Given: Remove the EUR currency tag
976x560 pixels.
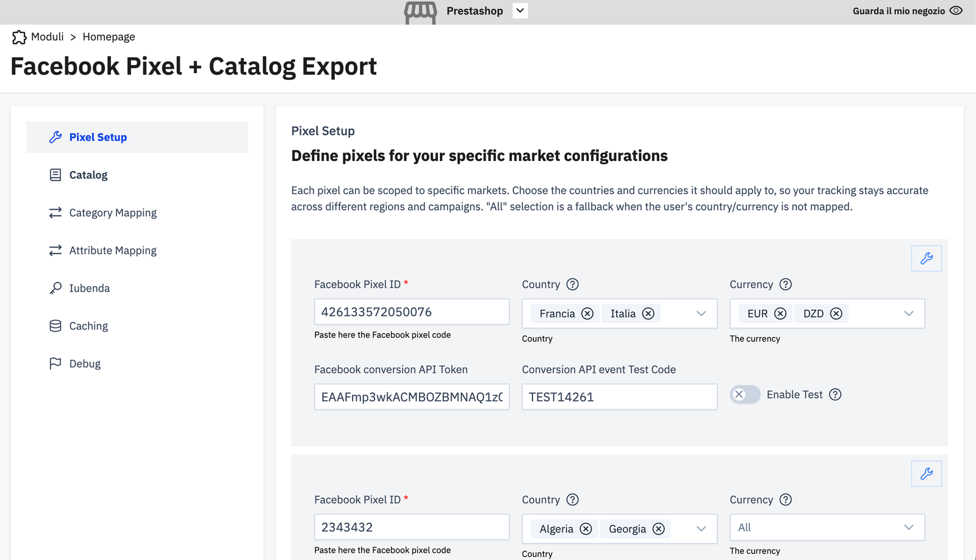Looking at the screenshot, I should coord(780,314).
